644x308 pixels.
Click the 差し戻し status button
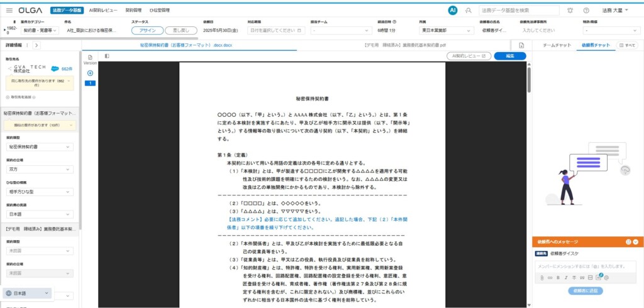click(180, 30)
